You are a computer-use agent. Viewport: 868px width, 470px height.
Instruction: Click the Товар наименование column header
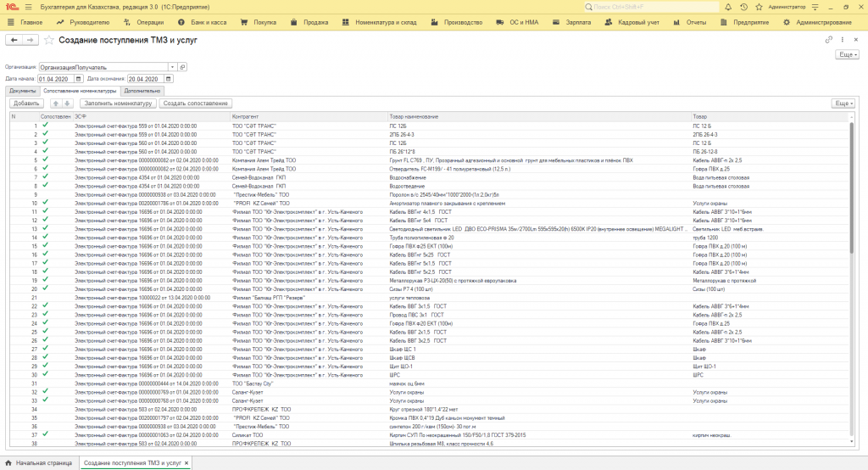539,116
